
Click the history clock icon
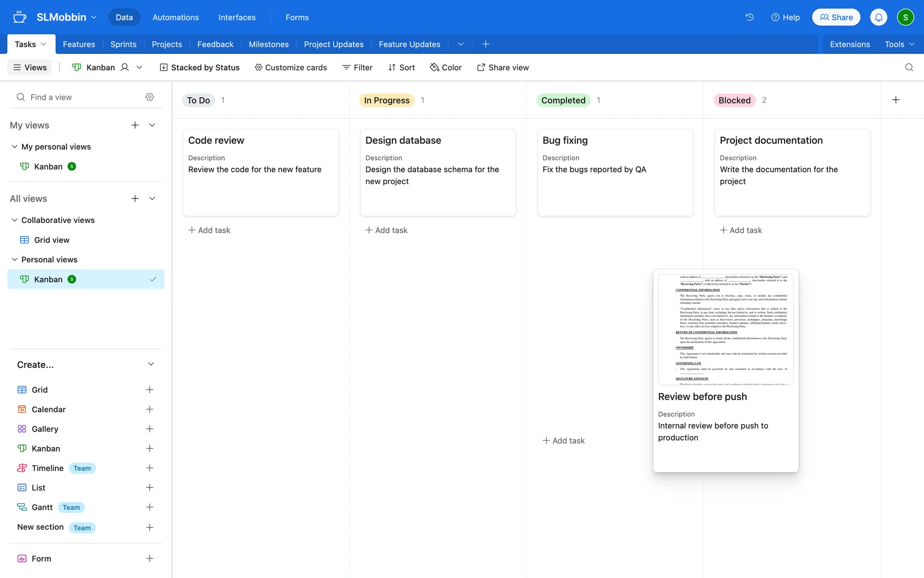coord(749,17)
